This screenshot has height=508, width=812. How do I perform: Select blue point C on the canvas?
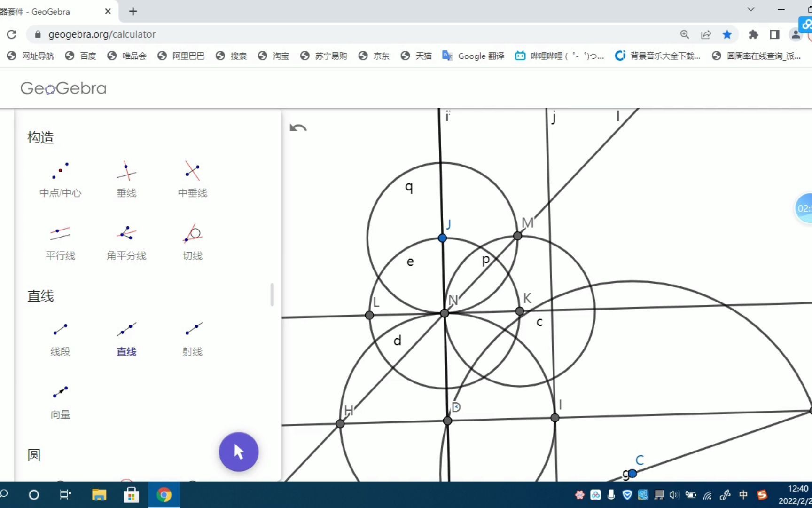coord(632,473)
